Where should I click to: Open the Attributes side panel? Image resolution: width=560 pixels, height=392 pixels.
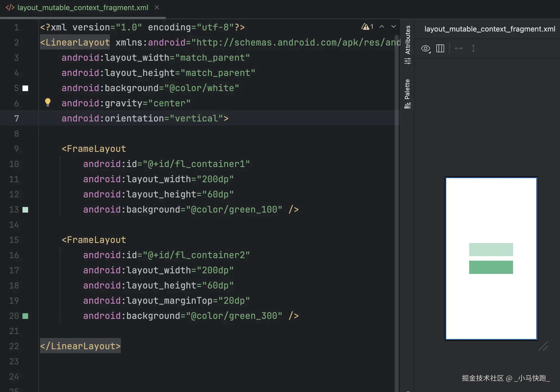tap(407, 44)
